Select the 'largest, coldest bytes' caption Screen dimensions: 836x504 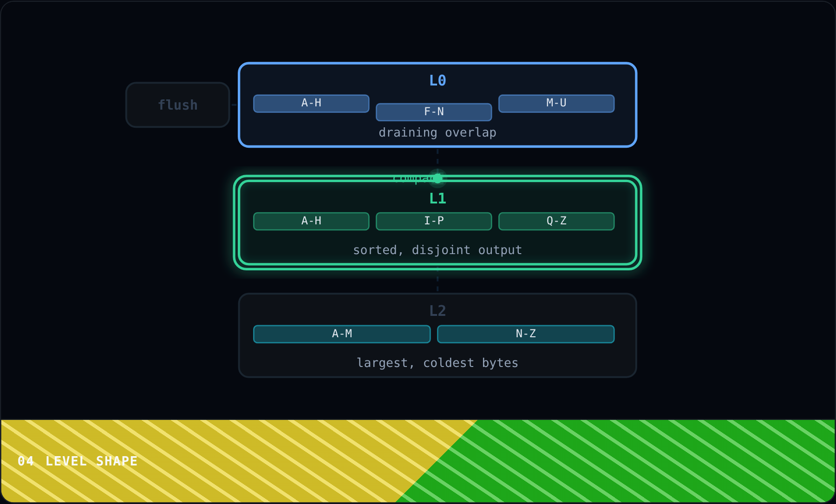click(x=438, y=363)
